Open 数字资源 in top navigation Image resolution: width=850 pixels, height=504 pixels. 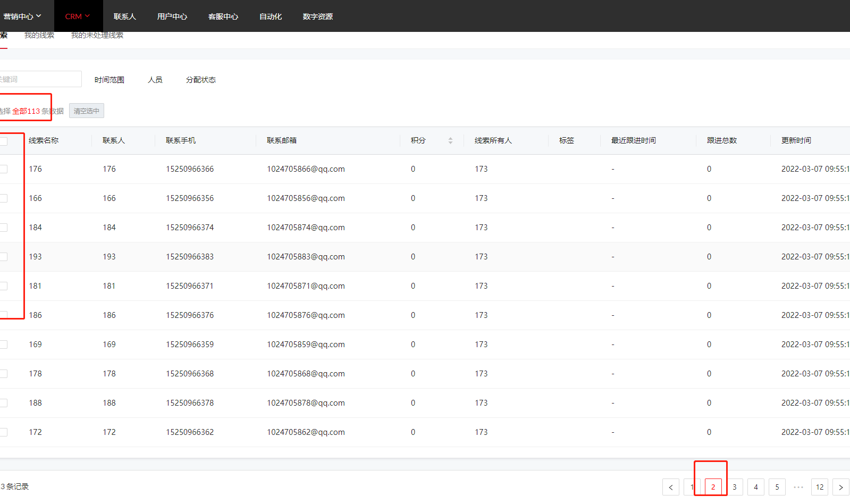(x=318, y=16)
